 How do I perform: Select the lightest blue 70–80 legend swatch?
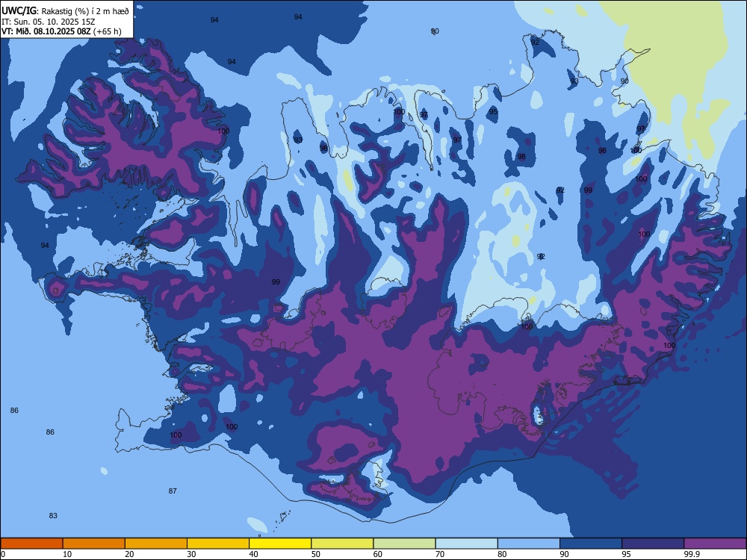pos(467,544)
